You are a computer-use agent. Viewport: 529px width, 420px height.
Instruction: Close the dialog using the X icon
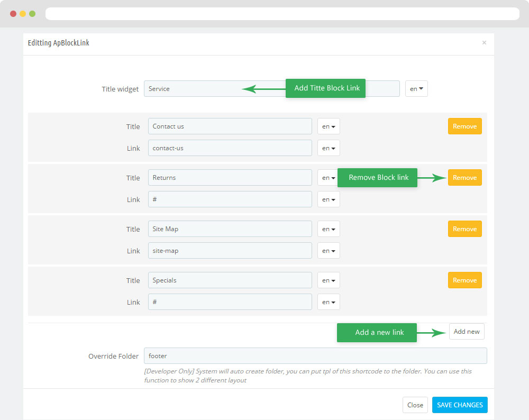tap(484, 43)
